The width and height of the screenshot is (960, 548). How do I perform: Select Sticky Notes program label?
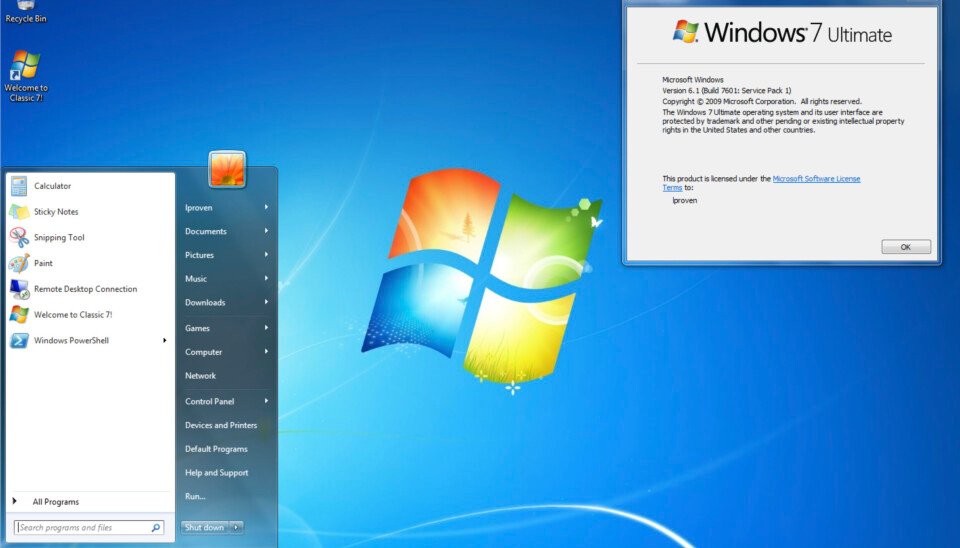(x=56, y=212)
